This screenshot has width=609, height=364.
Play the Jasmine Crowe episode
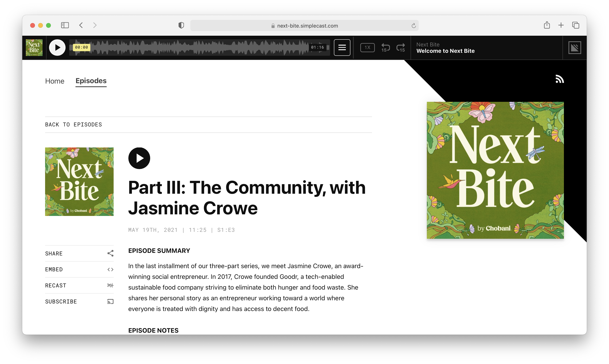pyautogui.click(x=139, y=158)
